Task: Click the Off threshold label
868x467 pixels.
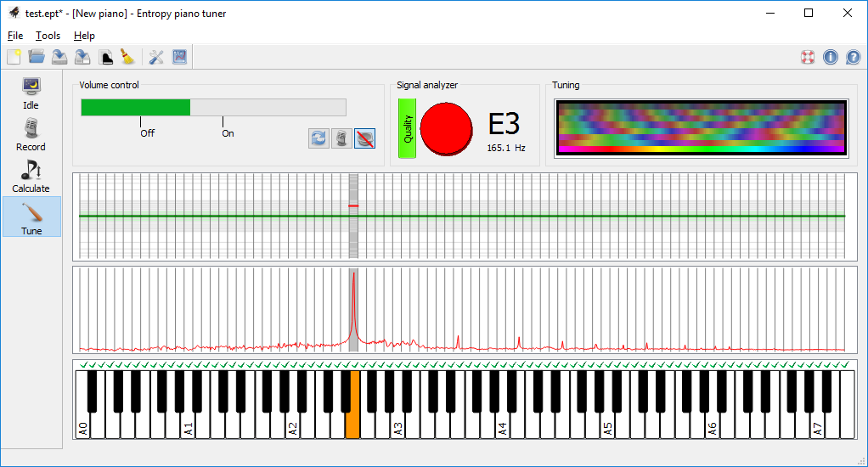Action: tap(147, 133)
